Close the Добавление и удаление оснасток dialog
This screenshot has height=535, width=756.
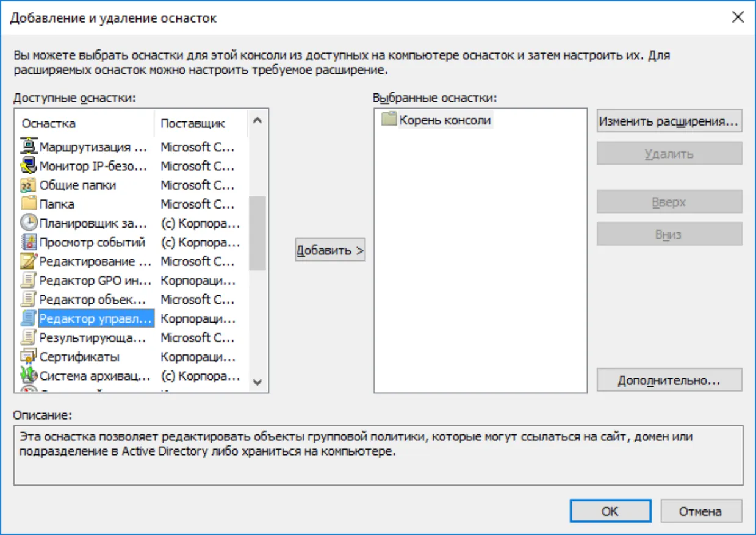(738, 18)
